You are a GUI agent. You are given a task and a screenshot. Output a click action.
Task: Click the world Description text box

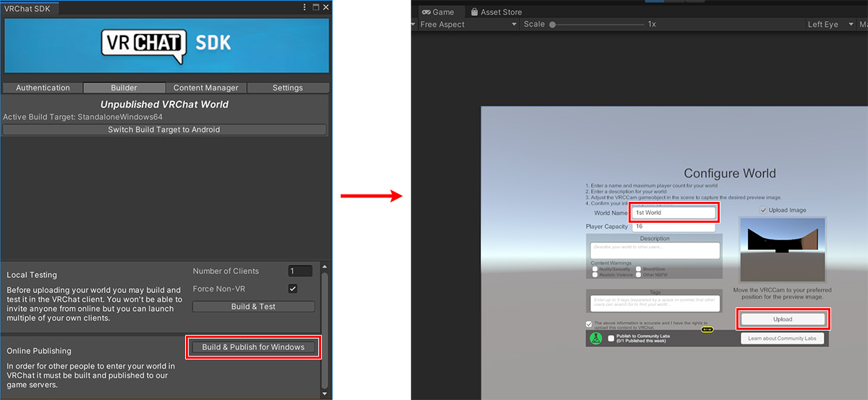click(x=655, y=250)
